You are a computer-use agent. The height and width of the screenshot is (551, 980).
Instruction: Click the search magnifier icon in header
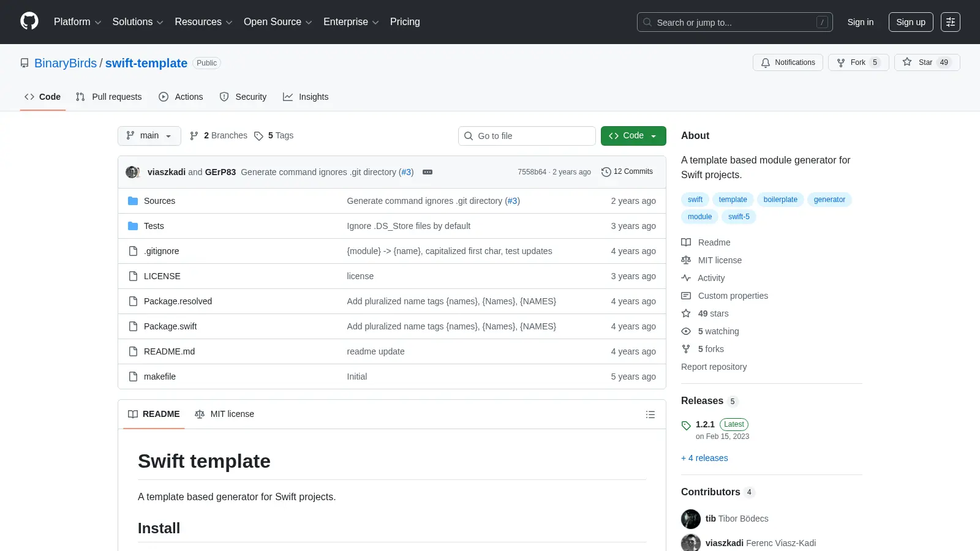(647, 22)
